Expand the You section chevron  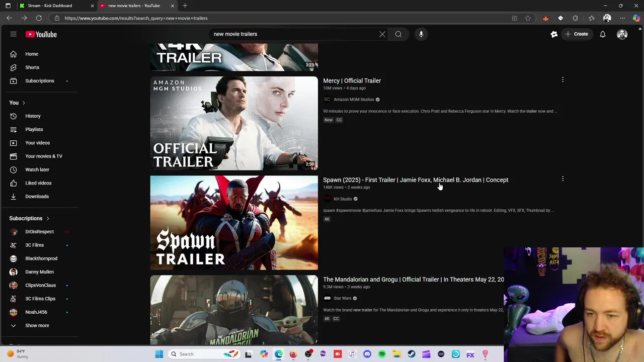click(23, 103)
